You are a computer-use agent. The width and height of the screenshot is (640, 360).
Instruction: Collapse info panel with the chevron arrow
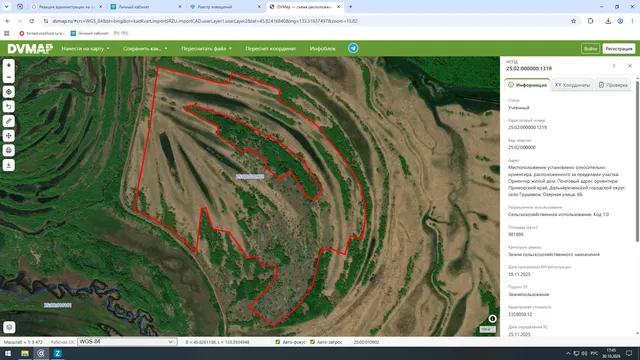pyautogui.click(x=614, y=66)
